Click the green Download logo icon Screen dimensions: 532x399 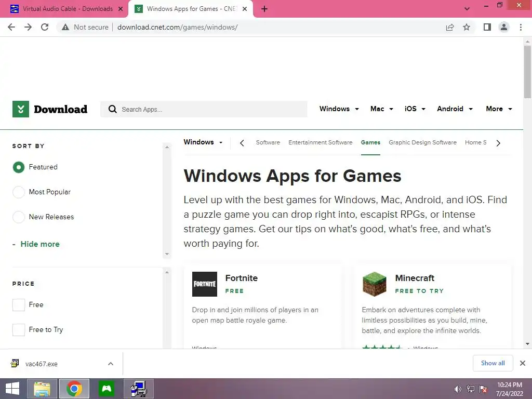(21, 109)
